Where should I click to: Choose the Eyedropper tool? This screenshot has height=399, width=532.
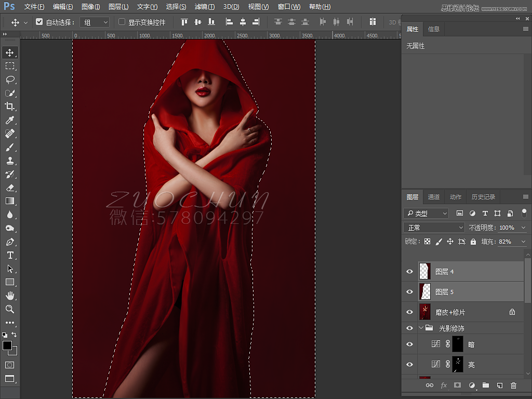pos(10,120)
